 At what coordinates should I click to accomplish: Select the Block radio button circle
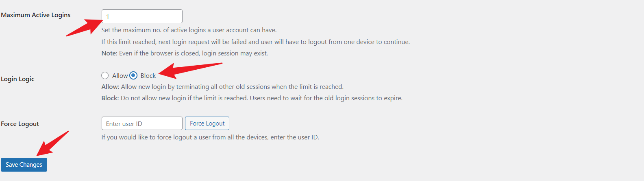coord(133,75)
